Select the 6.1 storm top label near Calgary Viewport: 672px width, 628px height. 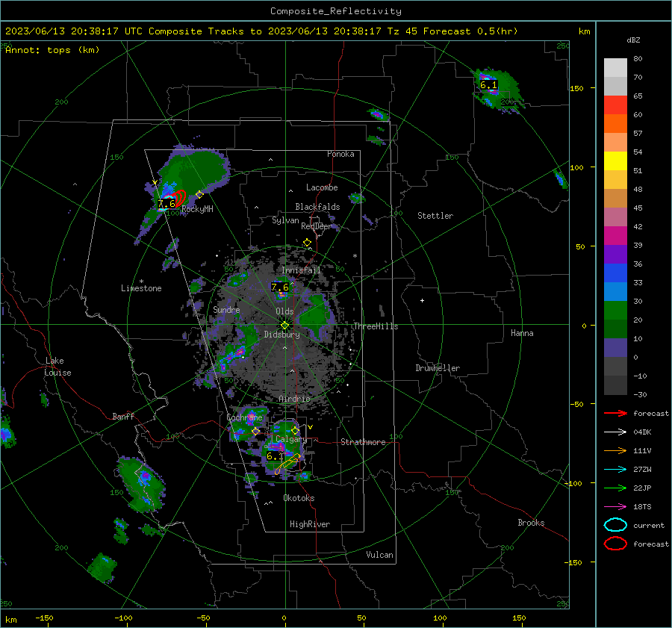[x=275, y=456]
